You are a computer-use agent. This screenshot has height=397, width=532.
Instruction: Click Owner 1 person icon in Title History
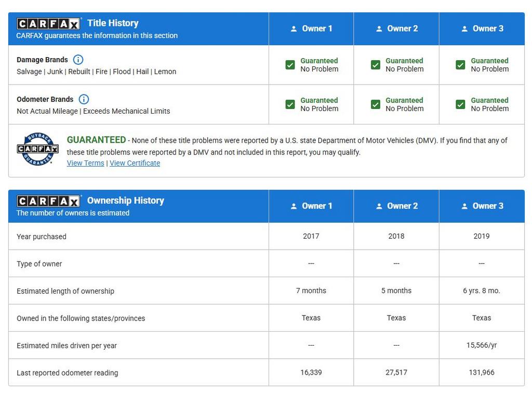[294, 29]
